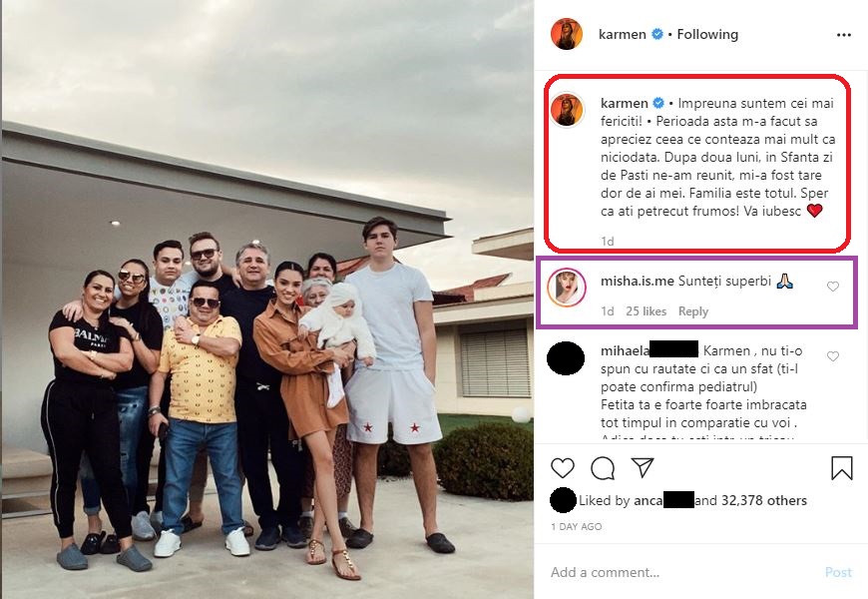Share post via paper plane icon
Image resolution: width=868 pixels, height=599 pixels.
tap(643, 467)
